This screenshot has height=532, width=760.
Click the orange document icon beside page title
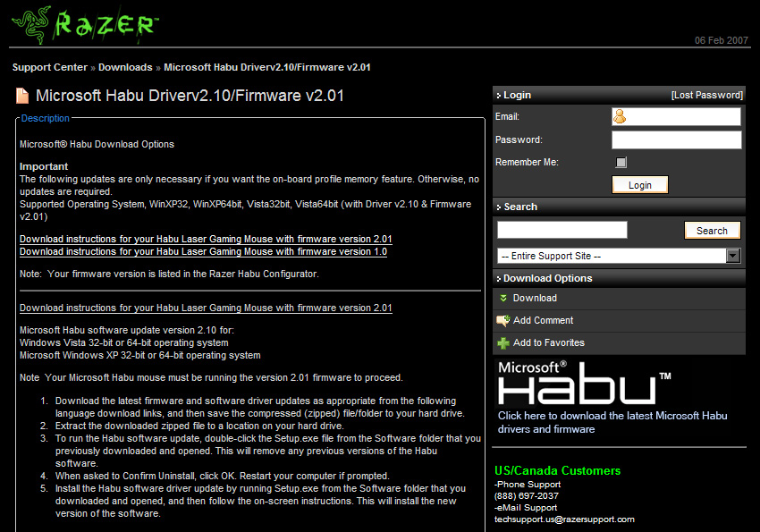click(22, 96)
